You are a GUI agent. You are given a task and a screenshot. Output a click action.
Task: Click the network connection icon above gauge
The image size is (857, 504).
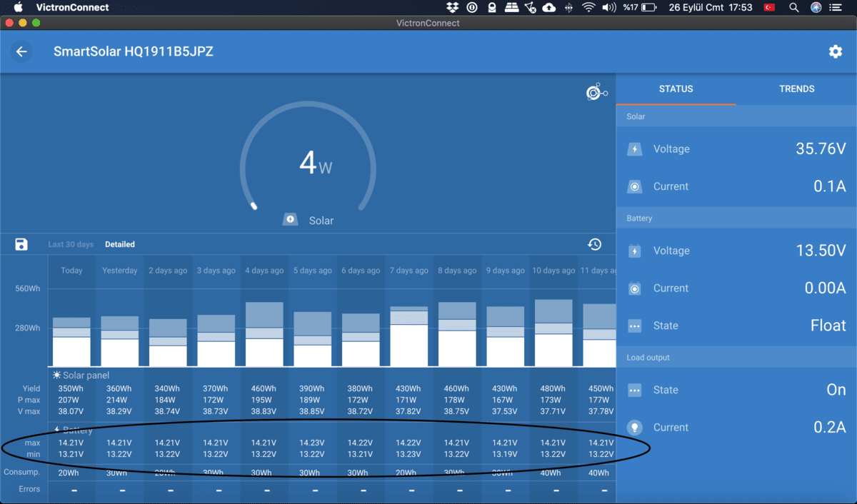tap(596, 92)
